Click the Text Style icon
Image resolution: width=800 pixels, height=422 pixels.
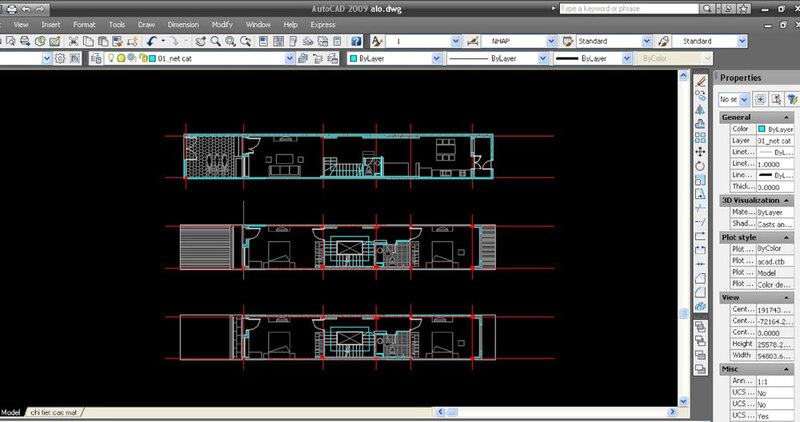pos(377,41)
